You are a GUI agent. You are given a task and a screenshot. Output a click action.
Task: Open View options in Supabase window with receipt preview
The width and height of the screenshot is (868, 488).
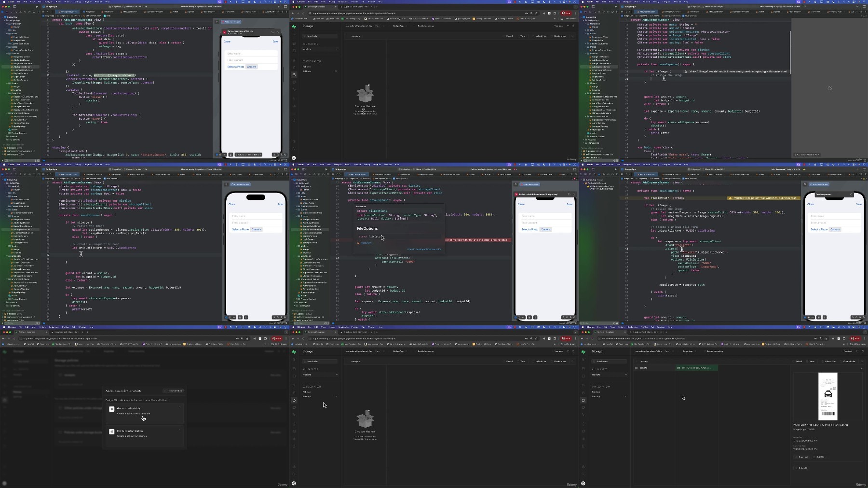point(811,362)
